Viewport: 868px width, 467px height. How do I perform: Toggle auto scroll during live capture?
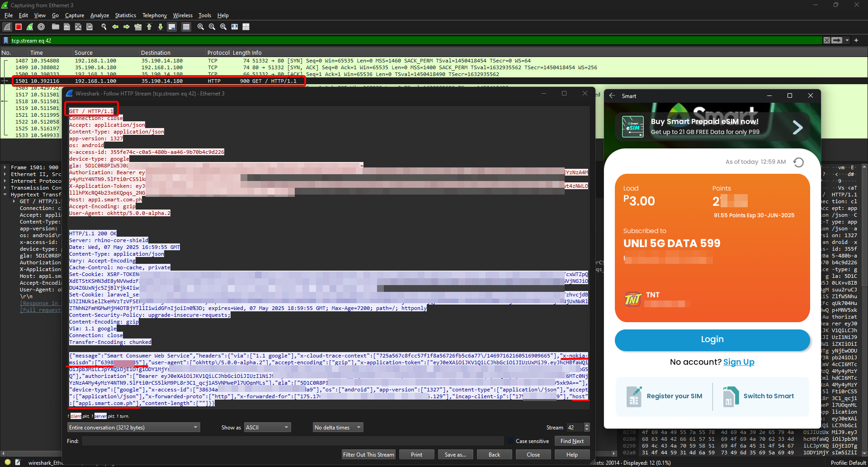pyautogui.click(x=172, y=27)
